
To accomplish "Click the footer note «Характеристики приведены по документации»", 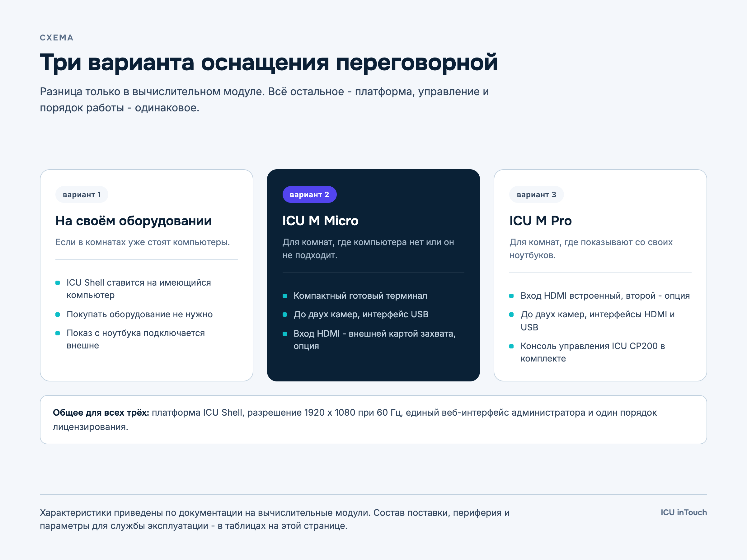I will click(274, 519).
